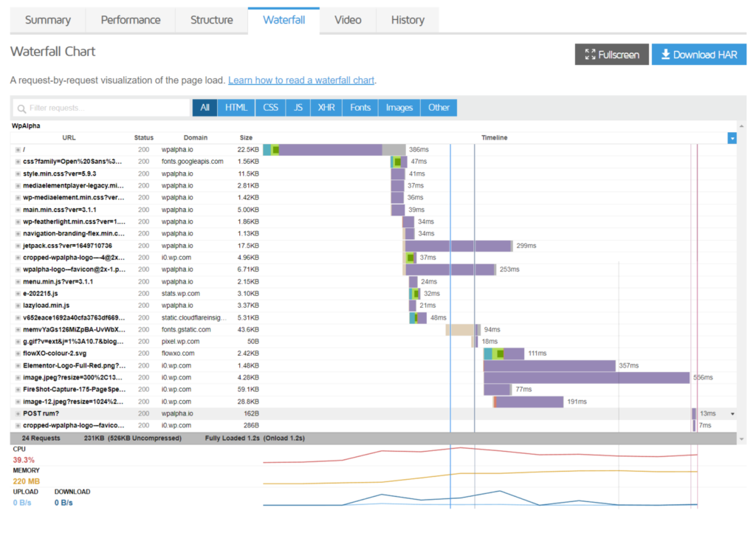Expand the mediaelementplayer-legacy request row
This screenshot has width=756, height=533.
18,186
